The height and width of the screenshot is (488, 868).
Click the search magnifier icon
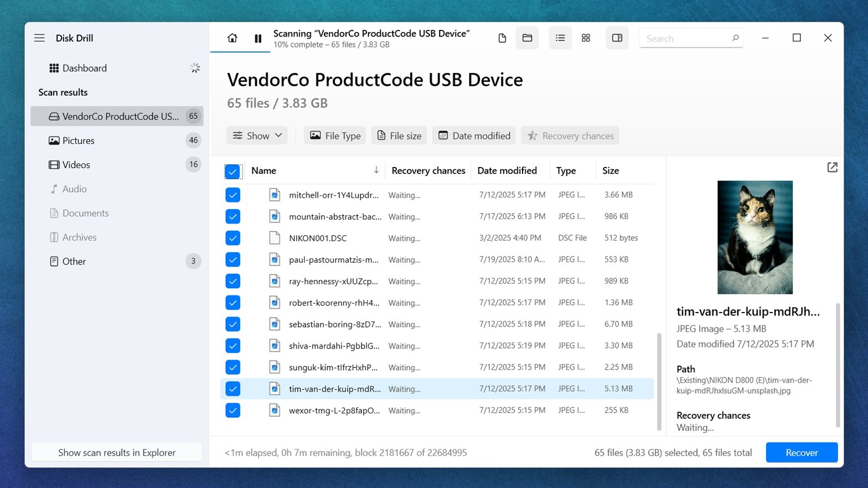pyautogui.click(x=735, y=38)
